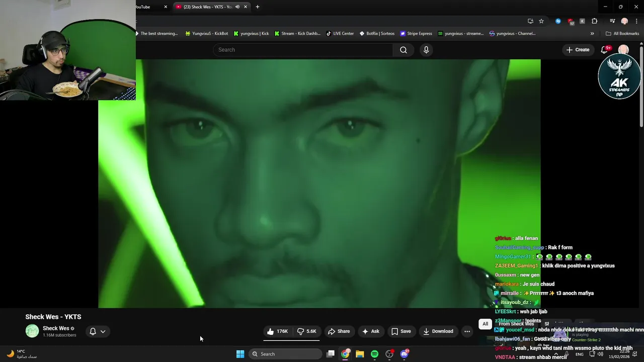This screenshot has width=644, height=362.
Task: Open the blue Shazam extension icon
Action: (558, 21)
